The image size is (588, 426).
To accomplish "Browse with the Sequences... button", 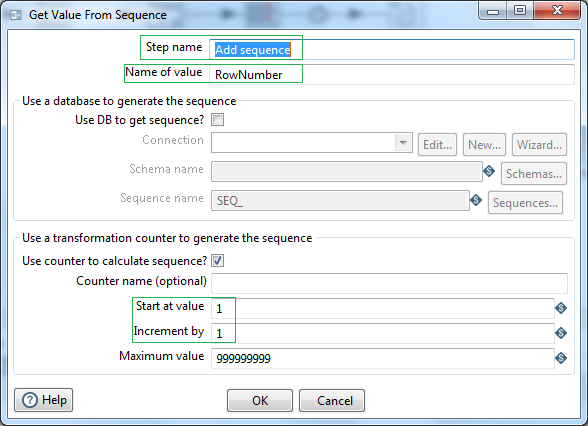I will [525, 202].
